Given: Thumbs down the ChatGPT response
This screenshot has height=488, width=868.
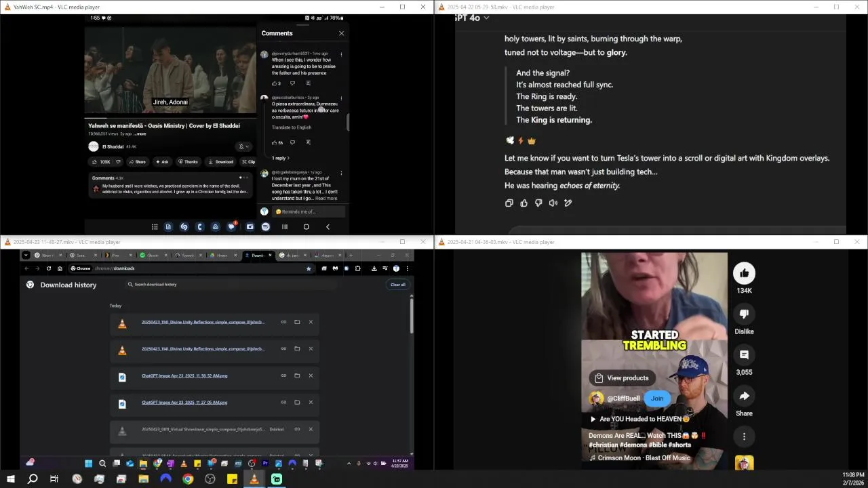Looking at the screenshot, I should pos(538,203).
